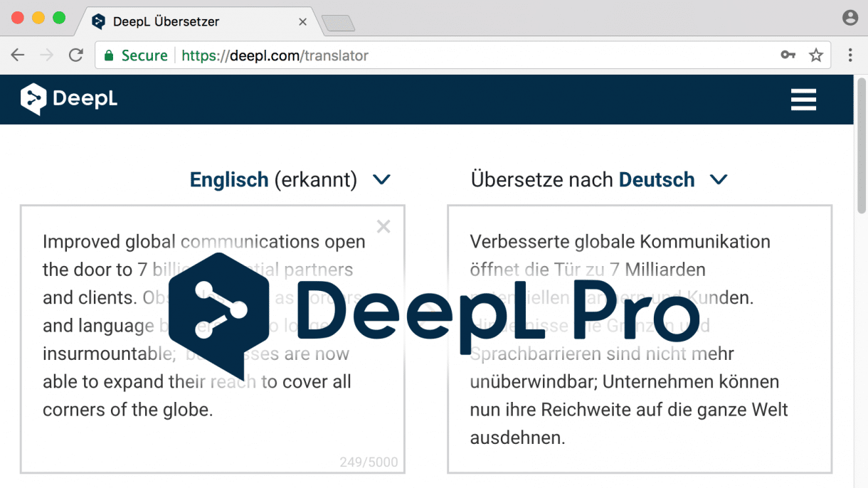Click the DeepL logo in the navigation bar
The width and height of the screenshot is (868, 488).
[68, 100]
